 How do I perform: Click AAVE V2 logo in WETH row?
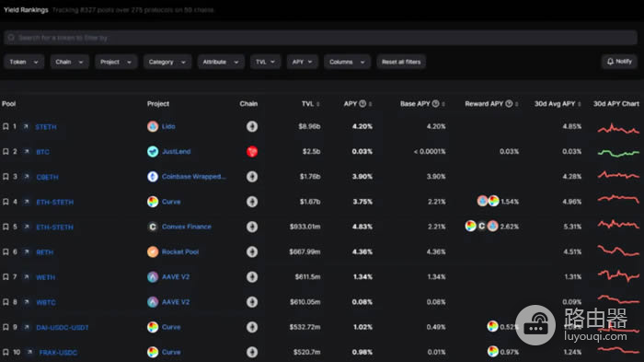[153, 277]
